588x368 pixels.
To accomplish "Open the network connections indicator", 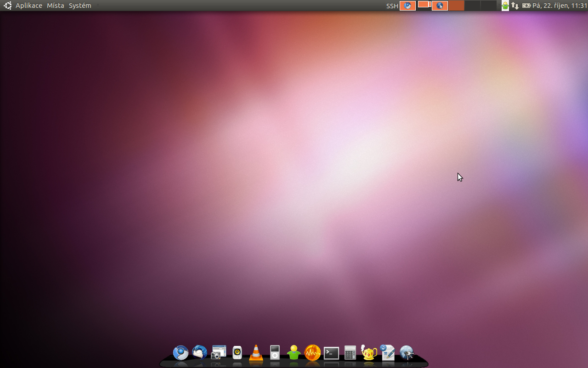I will point(515,6).
